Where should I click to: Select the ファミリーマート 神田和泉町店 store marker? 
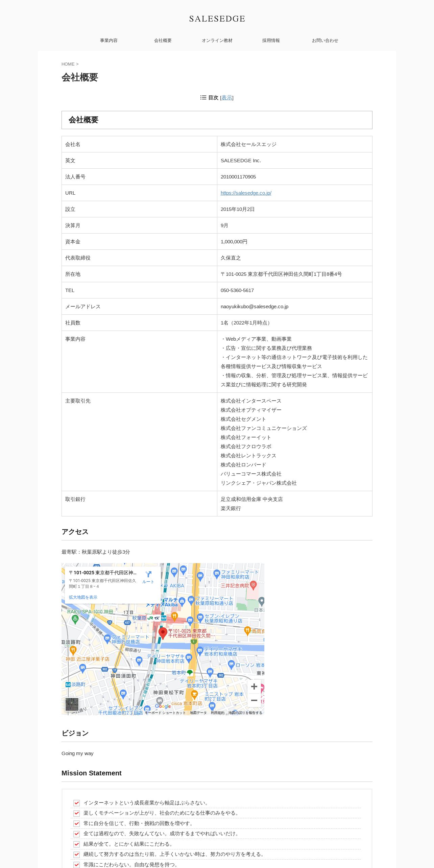pos(217,574)
